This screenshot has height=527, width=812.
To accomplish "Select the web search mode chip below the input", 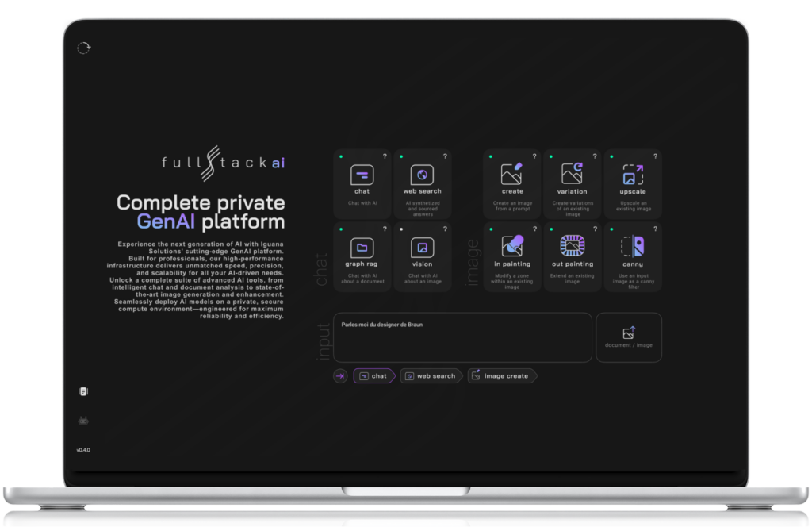I will [431, 376].
